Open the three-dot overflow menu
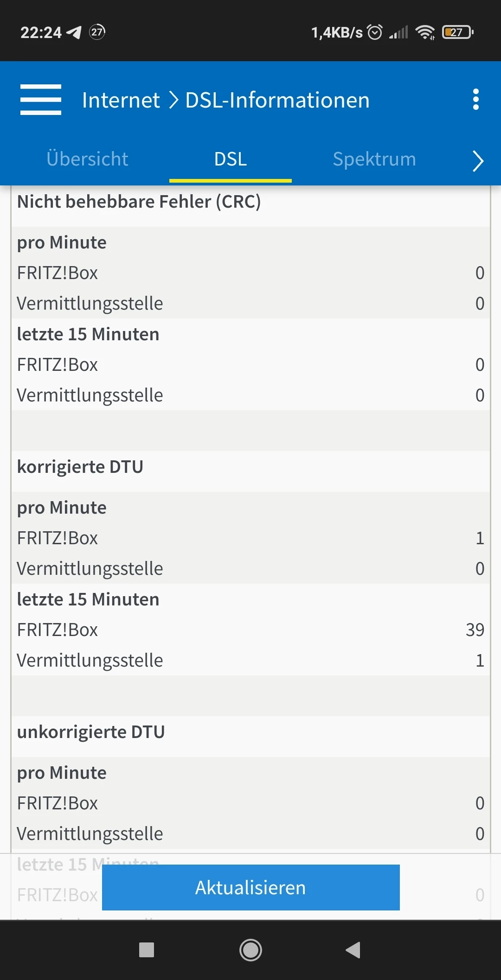Viewport: 501px width, 980px height. 475,100
